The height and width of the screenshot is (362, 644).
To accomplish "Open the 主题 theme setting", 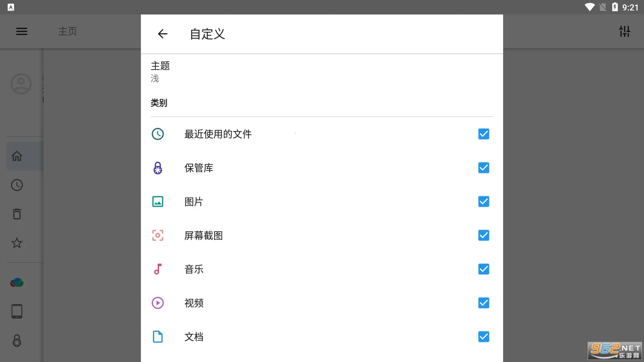I will click(x=161, y=72).
